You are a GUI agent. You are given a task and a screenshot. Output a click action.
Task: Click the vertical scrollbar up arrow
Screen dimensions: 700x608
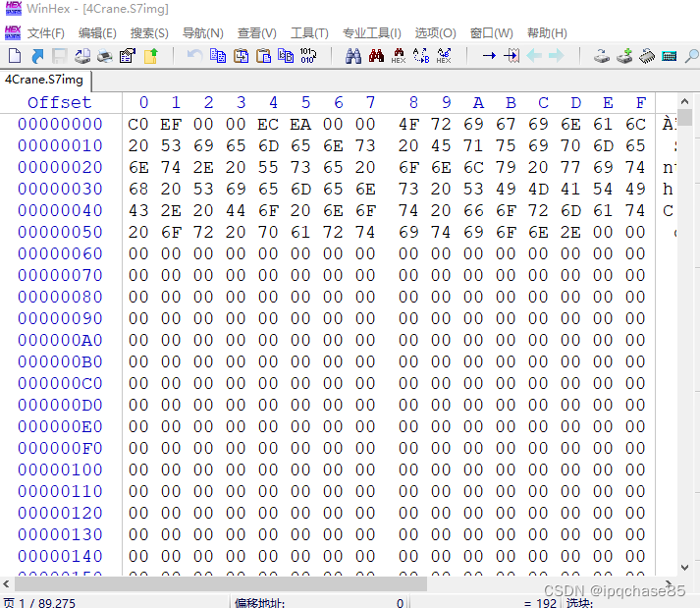coord(685,101)
